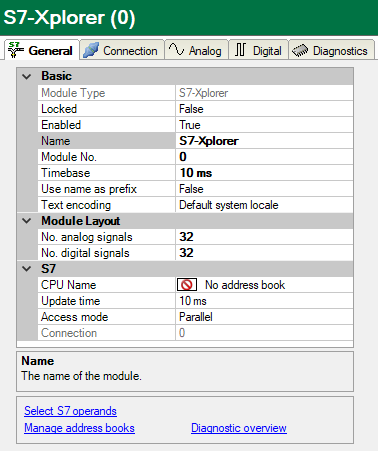The width and height of the screenshot is (378, 451).
Task: Open the Digital tab
Action: tap(259, 50)
